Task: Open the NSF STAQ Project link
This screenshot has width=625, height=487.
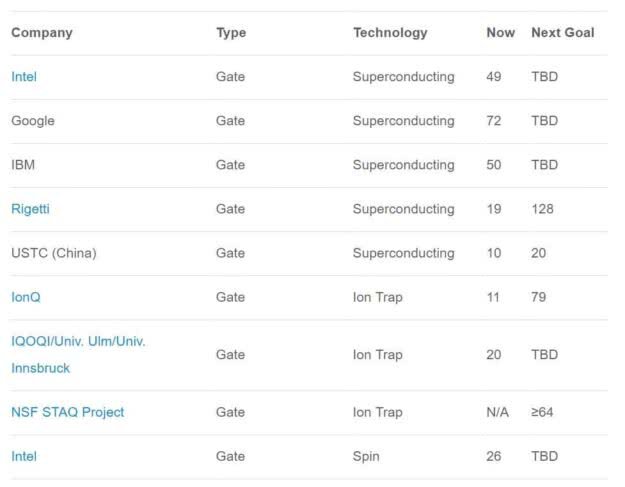Action: pos(68,412)
